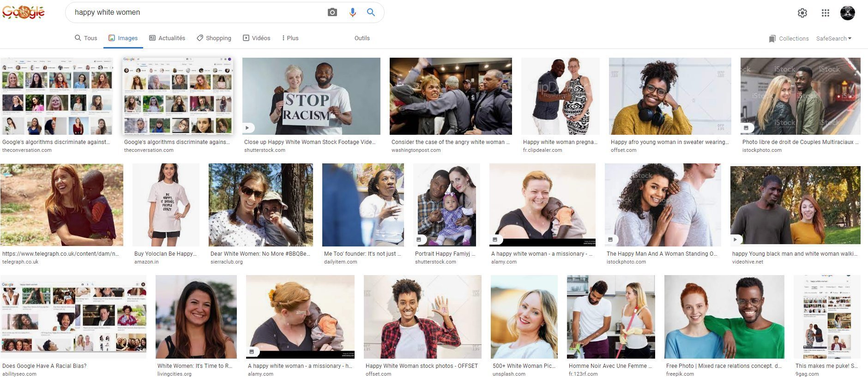Click licensable badge on alamy image in third row

(252, 352)
